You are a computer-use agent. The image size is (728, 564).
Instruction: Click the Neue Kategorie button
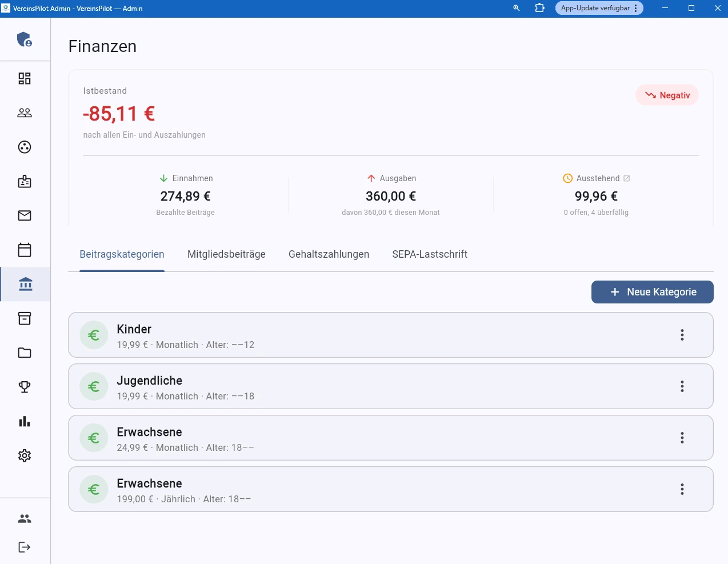pos(652,292)
